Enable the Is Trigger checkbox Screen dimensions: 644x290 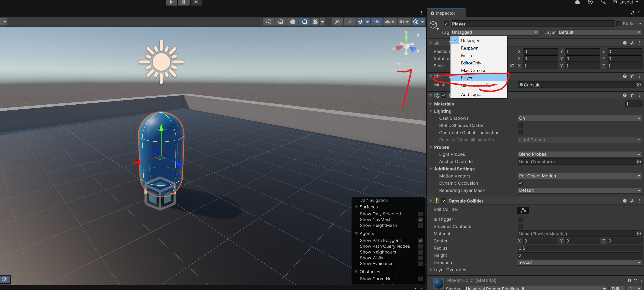[x=520, y=219]
